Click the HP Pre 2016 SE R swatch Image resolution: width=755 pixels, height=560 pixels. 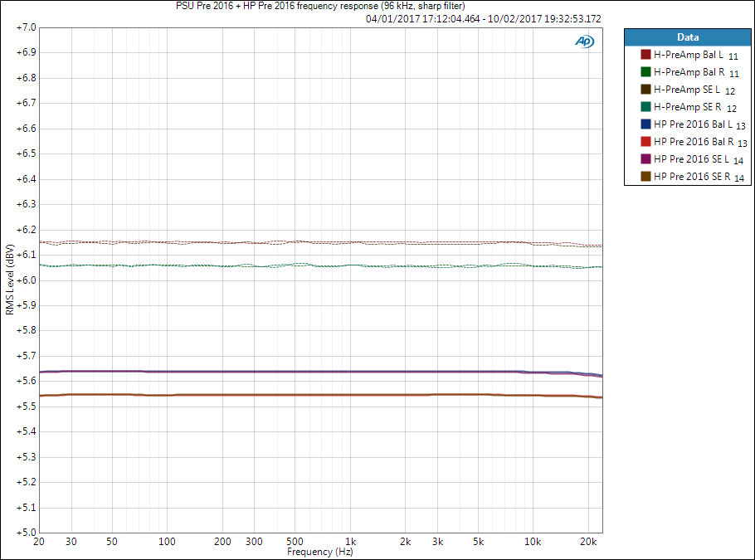[645, 176]
